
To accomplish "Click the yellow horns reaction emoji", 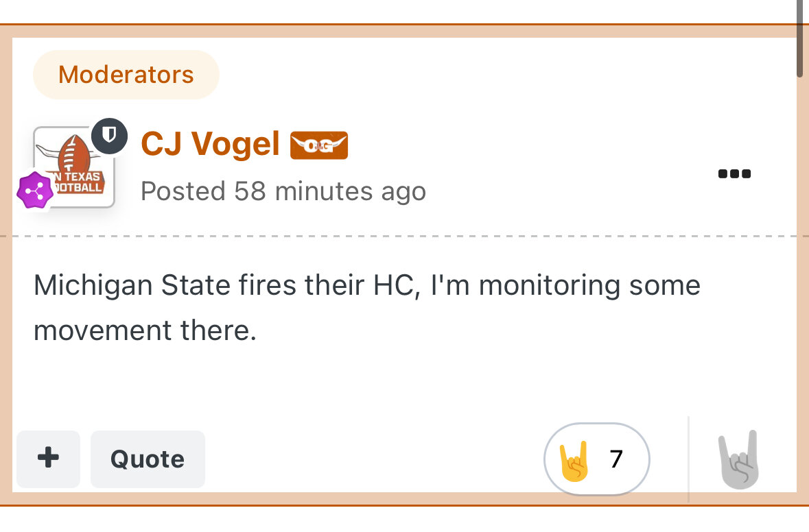I will click(574, 459).
